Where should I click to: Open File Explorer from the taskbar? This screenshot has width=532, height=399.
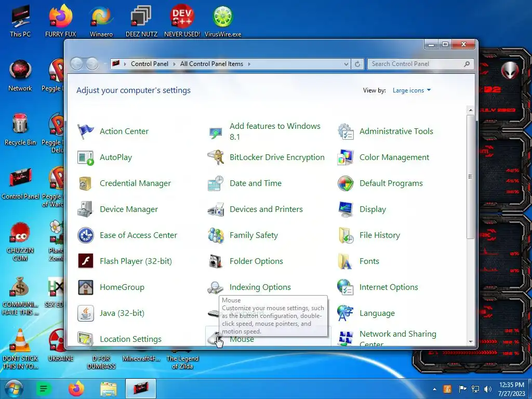click(108, 389)
